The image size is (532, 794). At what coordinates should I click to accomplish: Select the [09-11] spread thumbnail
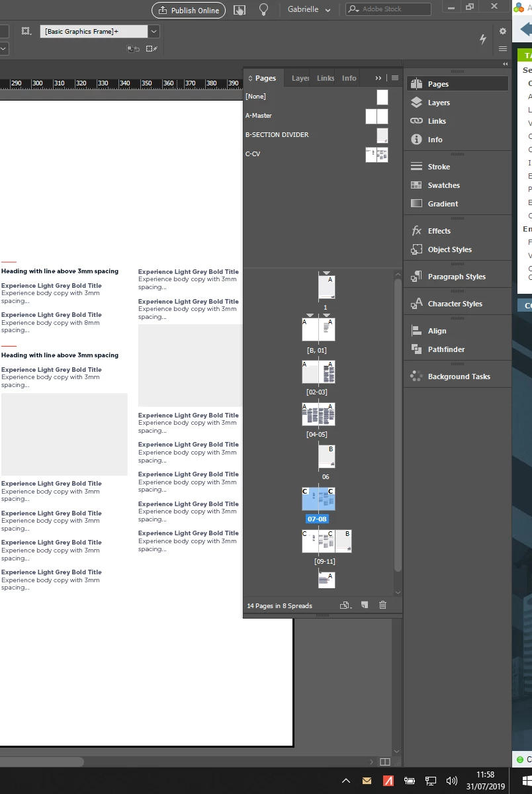click(x=327, y=541)
